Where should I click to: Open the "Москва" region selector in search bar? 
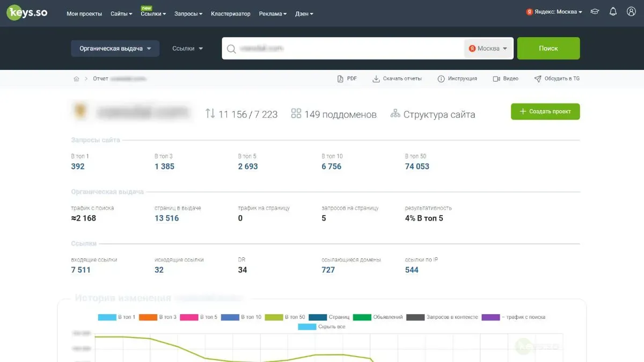[x=488, y=48]
